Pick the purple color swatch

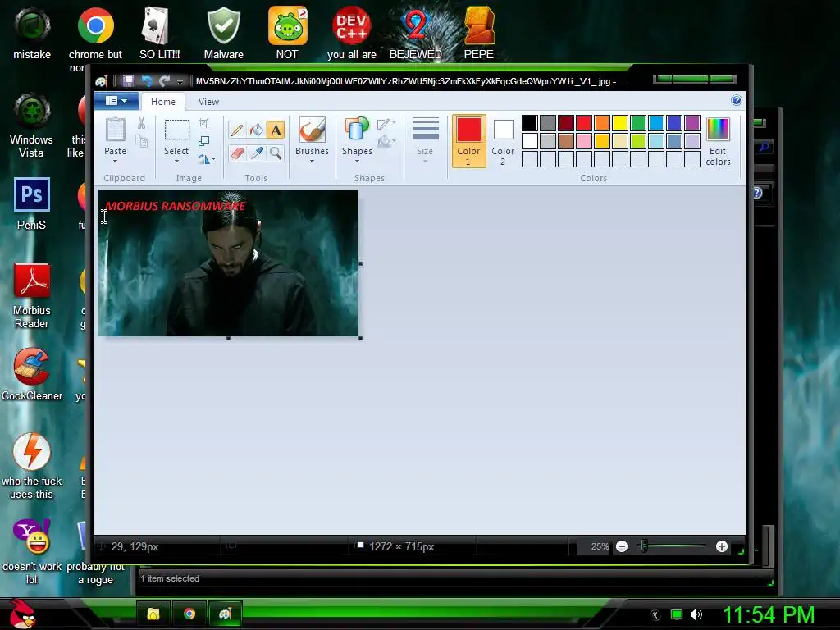pyautogui.click(x=692, y=123)
